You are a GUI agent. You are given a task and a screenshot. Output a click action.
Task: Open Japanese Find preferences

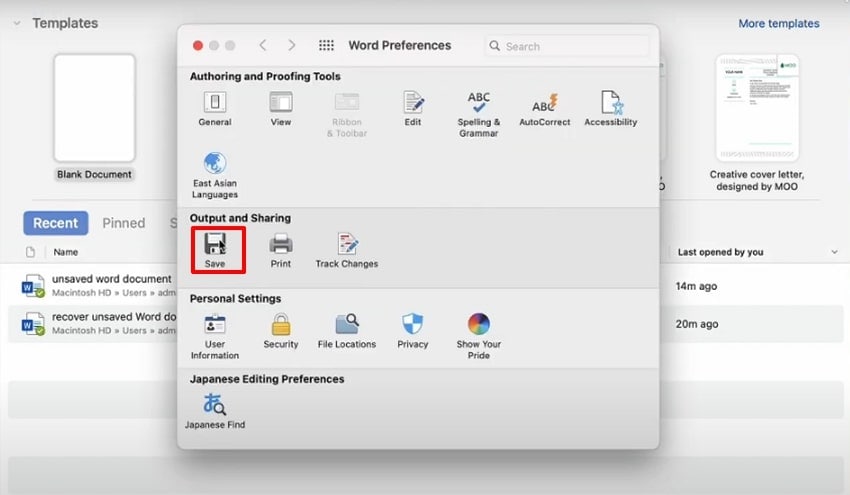coord(215,412)
